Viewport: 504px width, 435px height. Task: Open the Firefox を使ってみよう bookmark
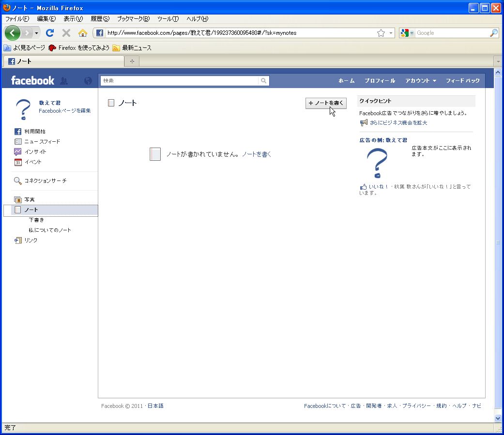tap(79, 48)
